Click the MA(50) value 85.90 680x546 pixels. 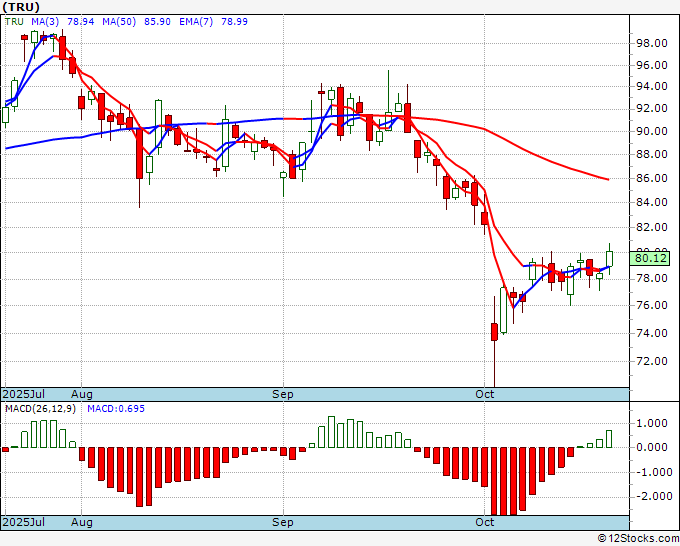(157, 22)
